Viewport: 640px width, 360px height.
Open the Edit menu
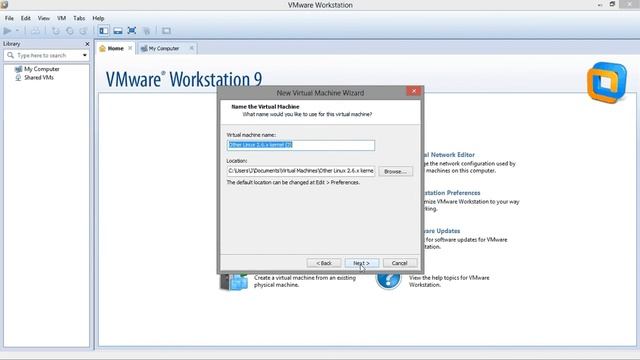[x=26, y=18]
